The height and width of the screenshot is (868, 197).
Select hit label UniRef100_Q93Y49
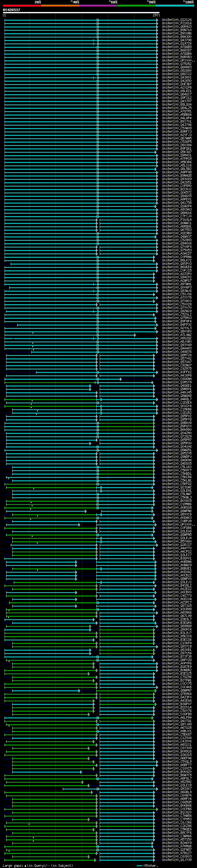(177, 345)
